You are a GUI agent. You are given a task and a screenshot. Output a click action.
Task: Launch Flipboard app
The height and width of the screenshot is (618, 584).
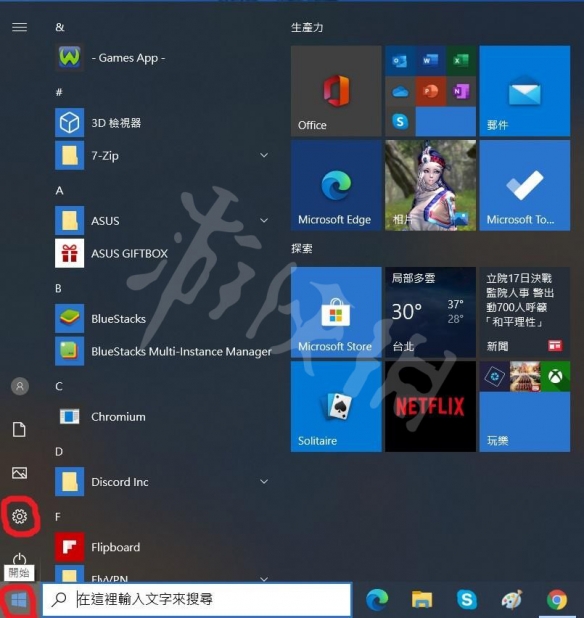click(164, 547)
